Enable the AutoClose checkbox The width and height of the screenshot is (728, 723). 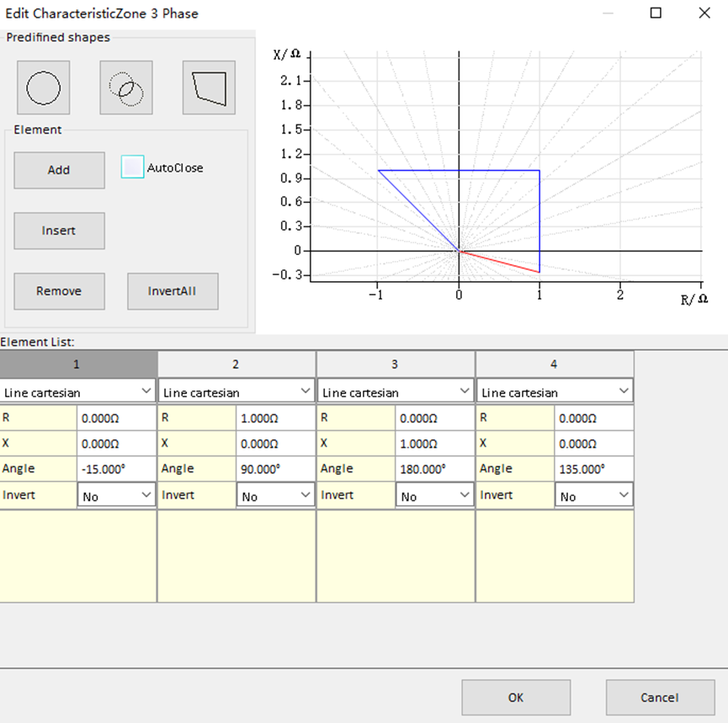[x=133, y=167]
